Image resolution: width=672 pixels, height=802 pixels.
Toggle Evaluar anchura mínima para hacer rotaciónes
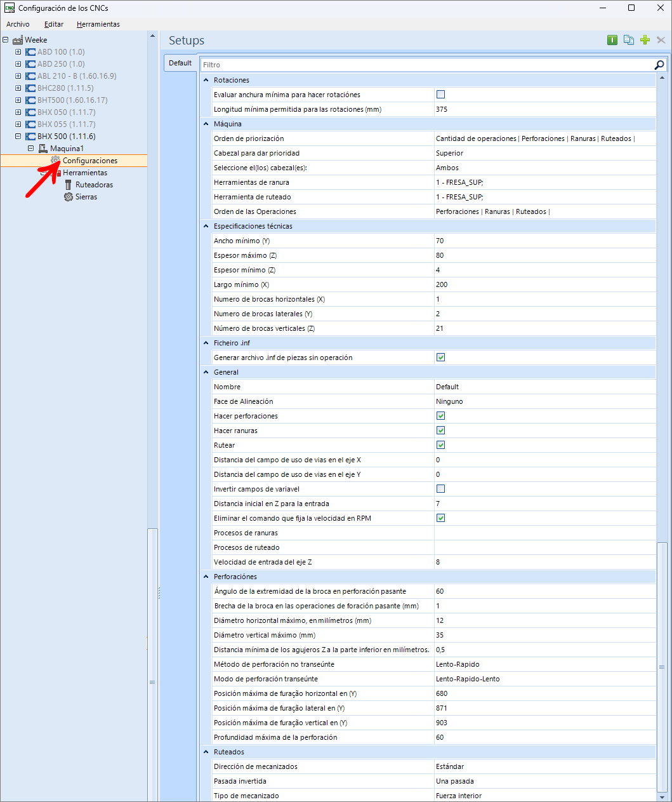(441, 95)
